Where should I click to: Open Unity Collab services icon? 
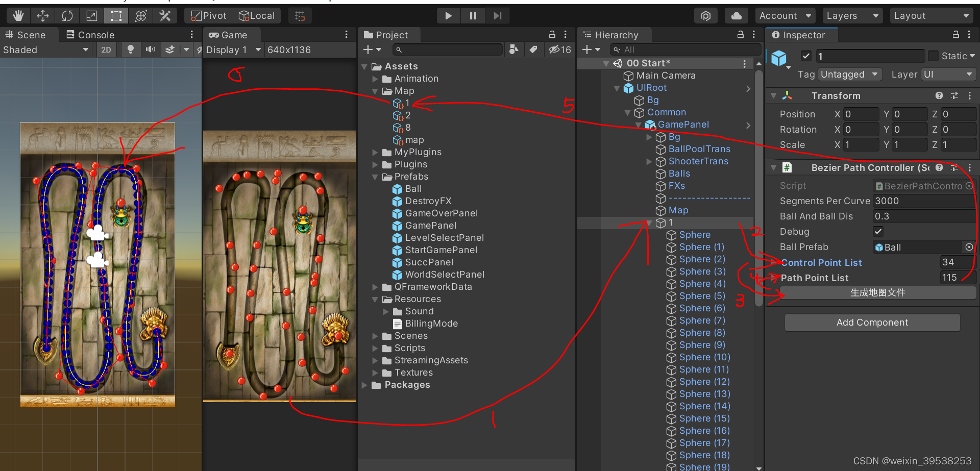click(x=706, y=16)
